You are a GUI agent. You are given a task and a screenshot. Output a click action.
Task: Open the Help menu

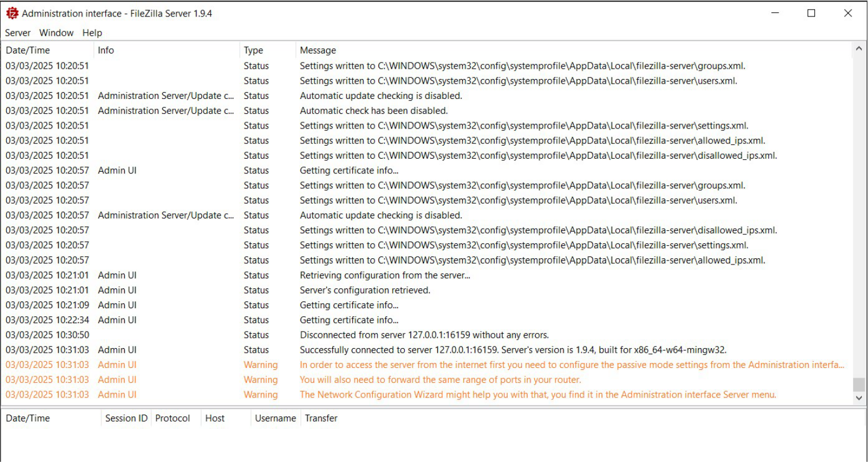pos(92,33)
